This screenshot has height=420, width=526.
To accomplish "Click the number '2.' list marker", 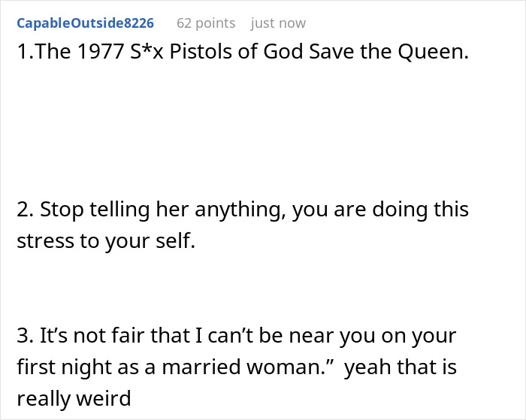I will click(25, 210).
